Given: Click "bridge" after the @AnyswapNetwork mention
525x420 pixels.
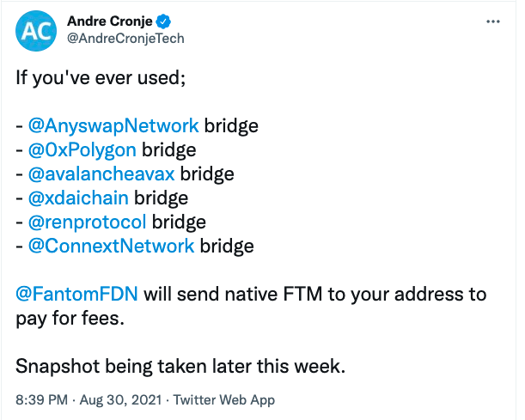Looking at the screenshot, I should pos(229,125).
